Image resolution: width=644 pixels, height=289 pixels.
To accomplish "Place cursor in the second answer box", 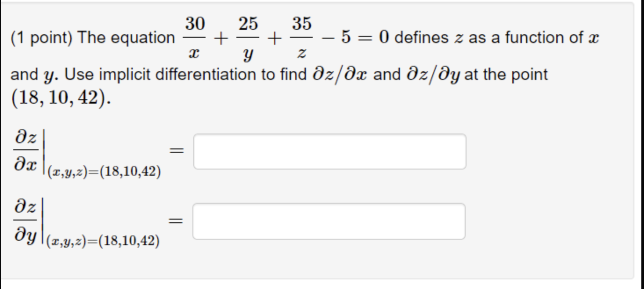I will (329, 220).
